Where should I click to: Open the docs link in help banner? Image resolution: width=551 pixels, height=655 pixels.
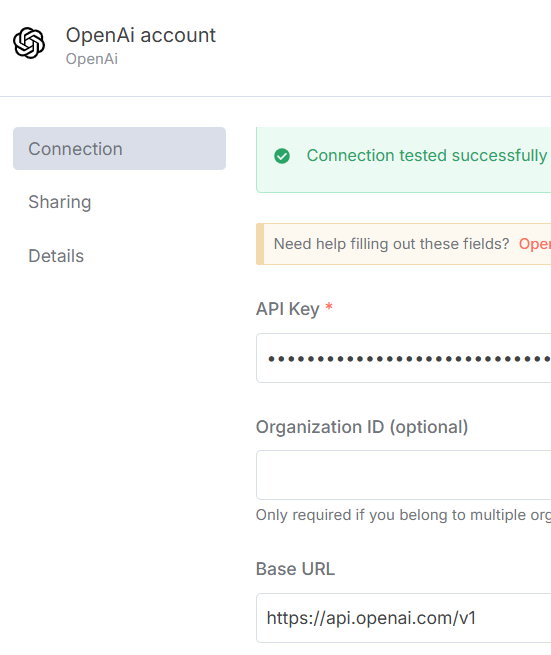(x=535, y=244)
